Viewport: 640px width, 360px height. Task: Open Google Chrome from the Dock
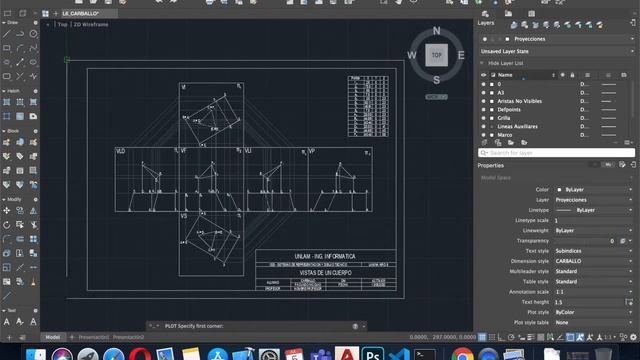[x=462, y=354]
